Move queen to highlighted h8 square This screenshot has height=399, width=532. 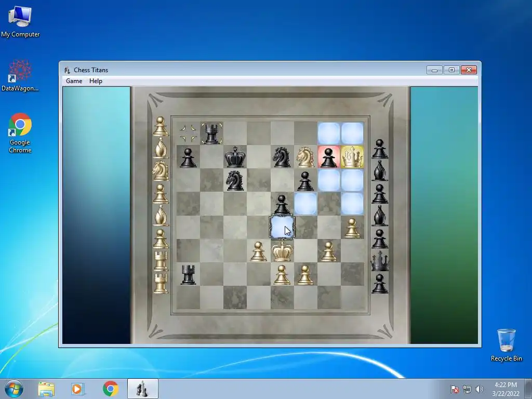352,134
